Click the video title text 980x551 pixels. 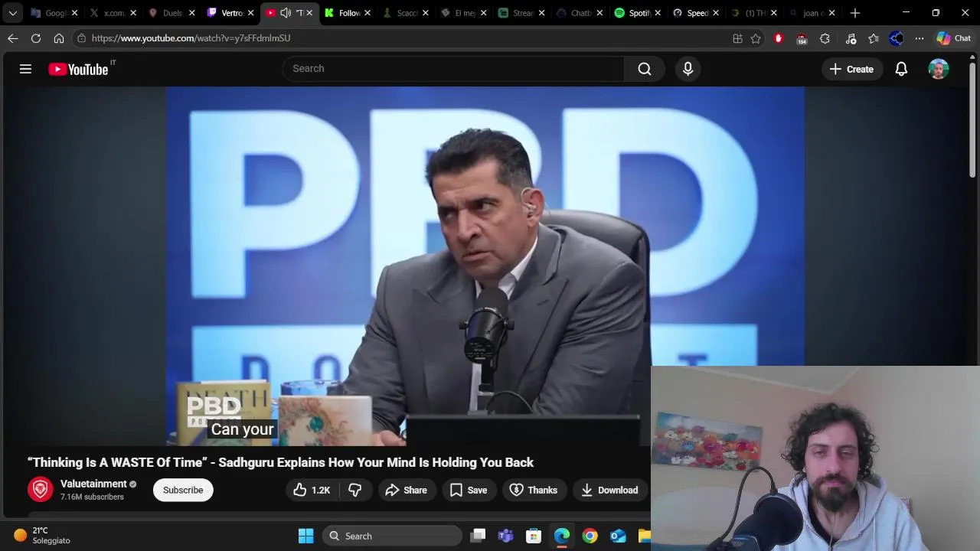[280, 462]
